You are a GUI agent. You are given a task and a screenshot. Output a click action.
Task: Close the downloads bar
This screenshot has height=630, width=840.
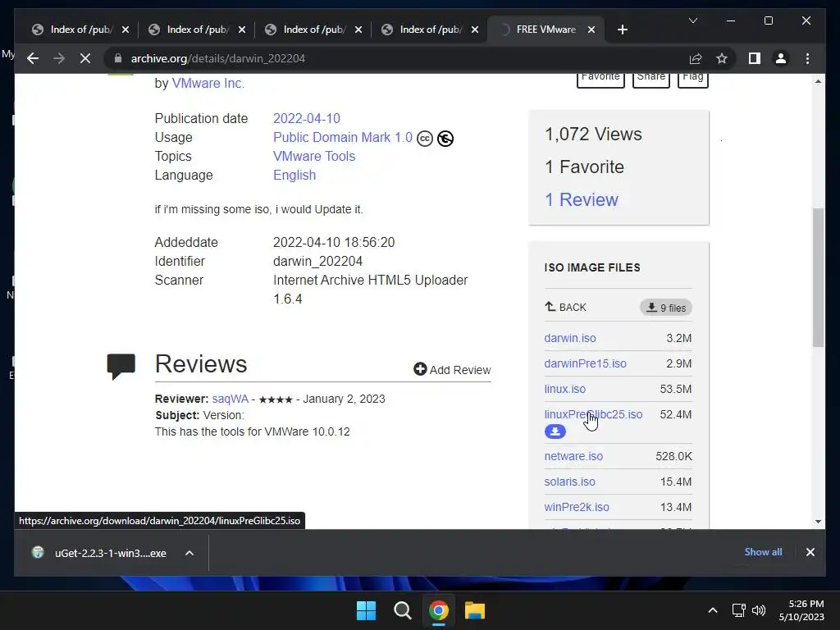point(810,552)
